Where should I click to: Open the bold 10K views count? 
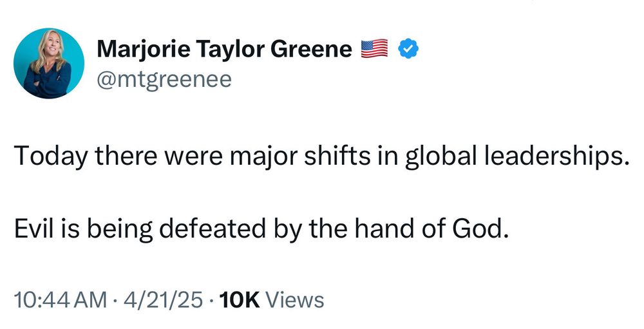(x=240, y=300)
